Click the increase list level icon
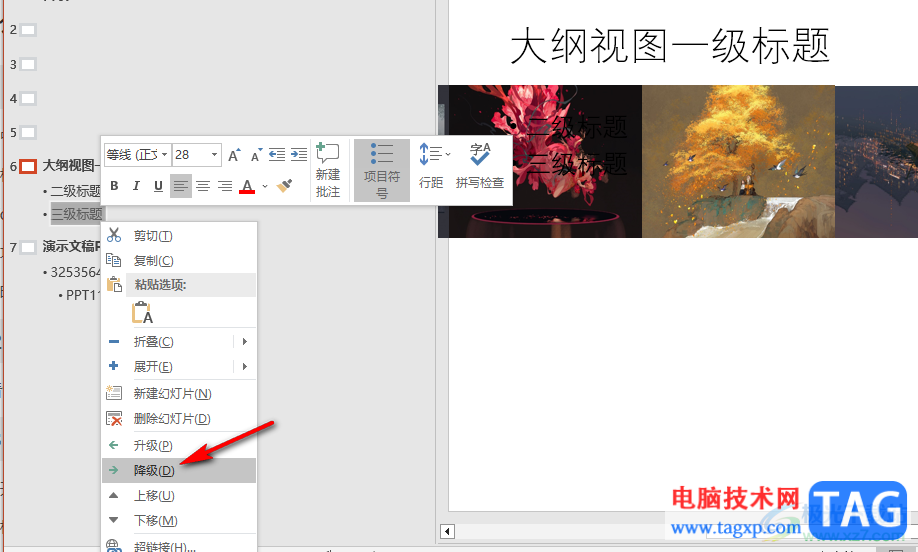This screenshot has height=552, width=918. pyautogui.click(x=299, y=155)
